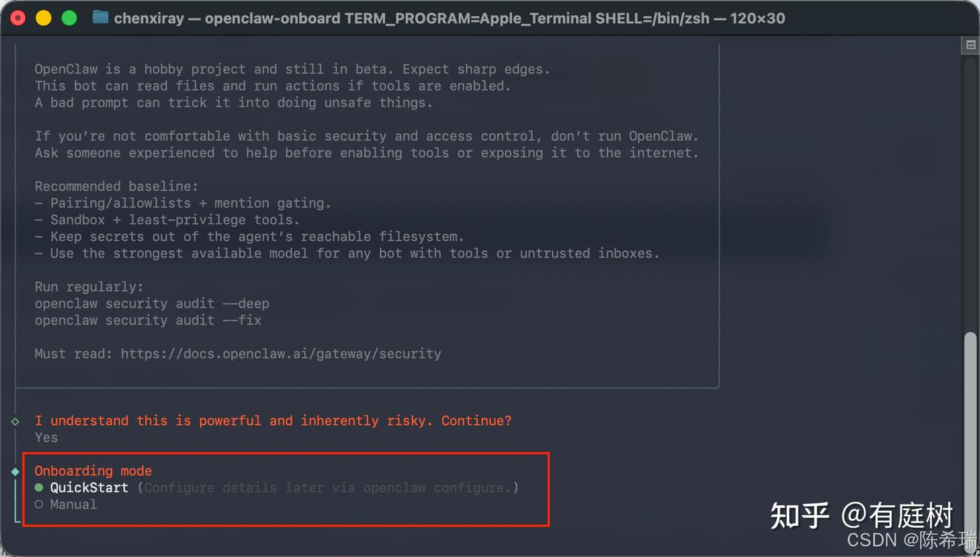Click the "openclaw security audit --deep" command line
The image size is (980, 557).
tap(152, 303)
